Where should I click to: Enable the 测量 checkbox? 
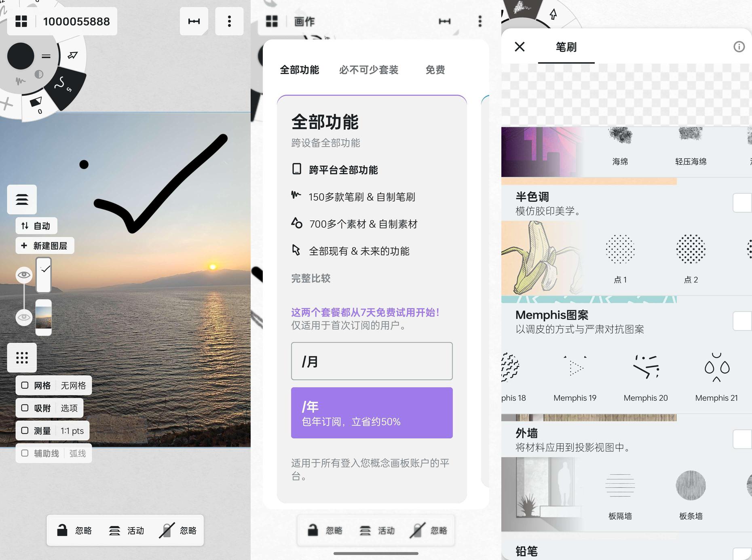click(x=25, y=431)
